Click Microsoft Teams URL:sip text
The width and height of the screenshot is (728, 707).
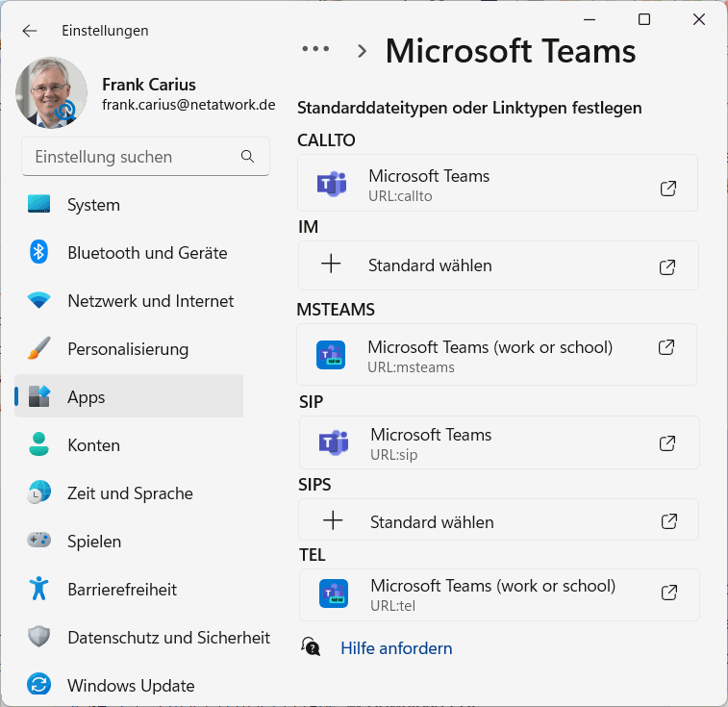(431, 443)
